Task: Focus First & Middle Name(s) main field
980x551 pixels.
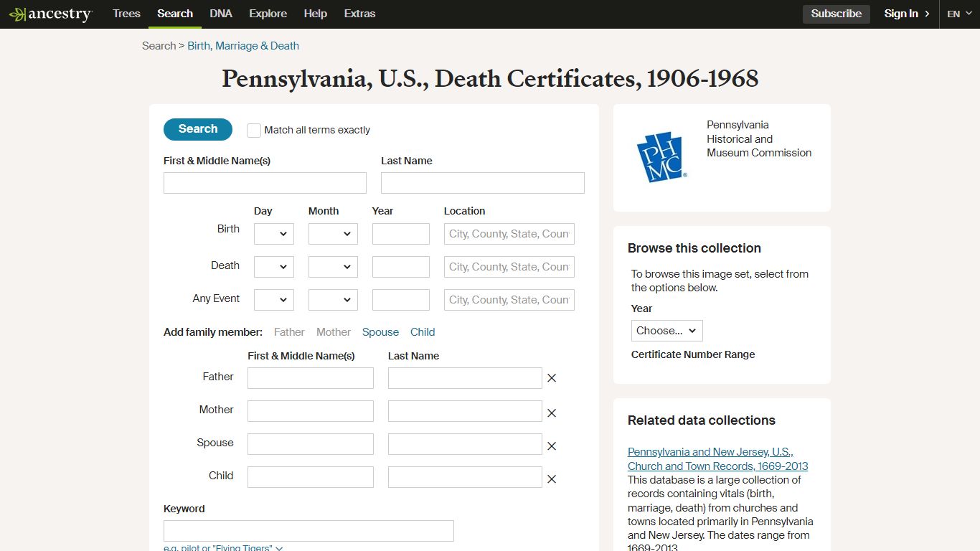Action: pyautogui.click(x=265, y=183)
